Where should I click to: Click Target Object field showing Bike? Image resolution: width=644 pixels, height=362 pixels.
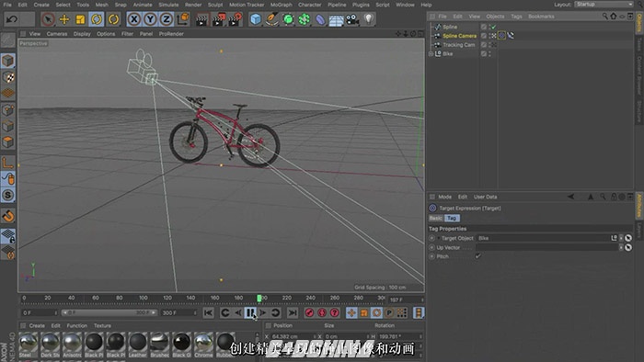pos(545,238)
